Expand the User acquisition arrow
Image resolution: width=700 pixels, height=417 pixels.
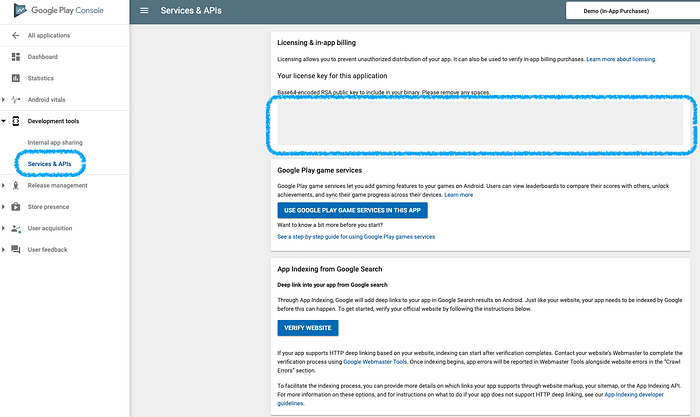click(x=4, y=228)
